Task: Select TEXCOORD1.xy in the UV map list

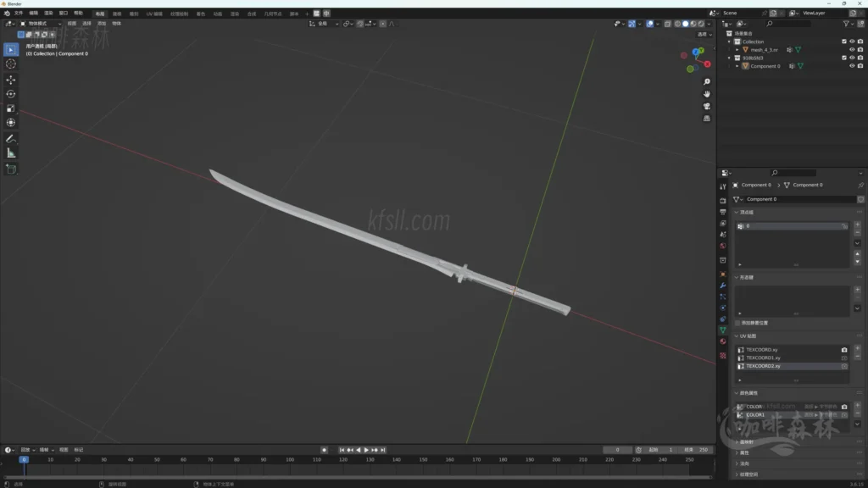Action: coord(763,358)
